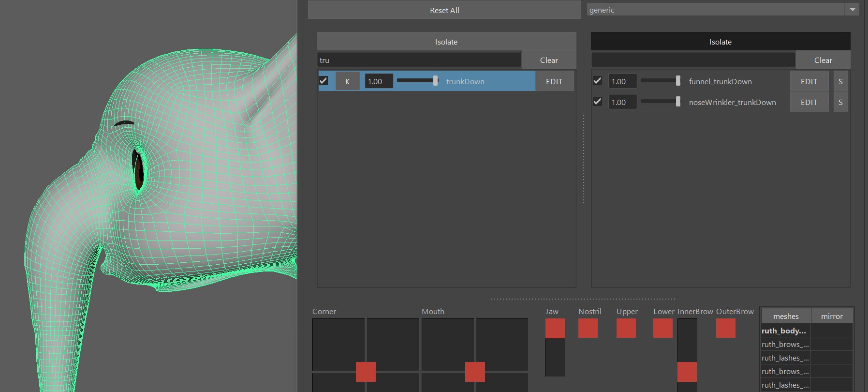Screen dimensions: 868x392
Task: Focus the empty search field above funnel_trunkDown
Action: (x=693, y=60)
